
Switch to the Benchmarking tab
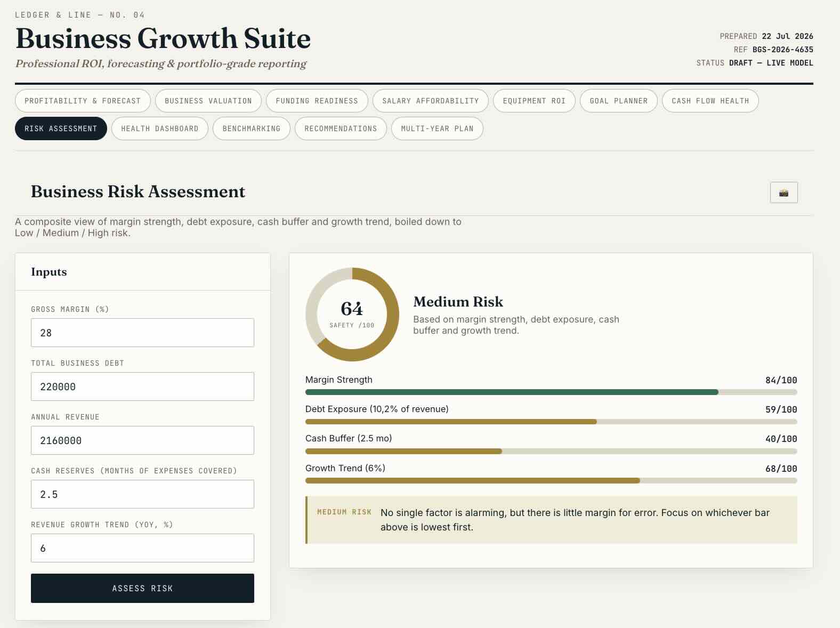[252, 128]
